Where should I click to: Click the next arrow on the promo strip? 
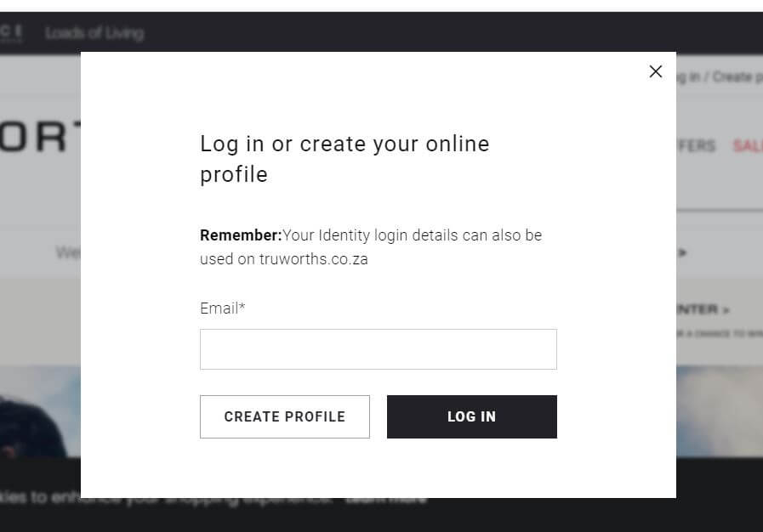(681, 252)
